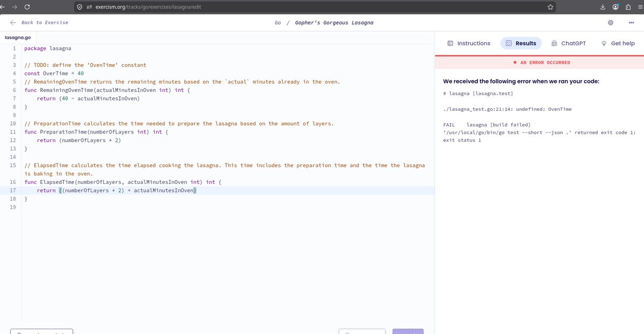
Task: Open the browser downloads icon
Action: 603,7
